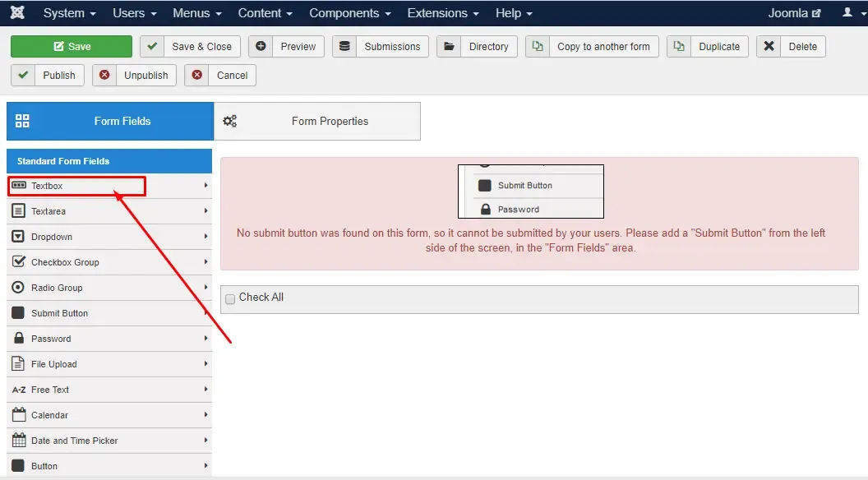Viewport: 868px width, 480px height.
Task: Click Copy to another form button
Action: [x=592, y=47]
